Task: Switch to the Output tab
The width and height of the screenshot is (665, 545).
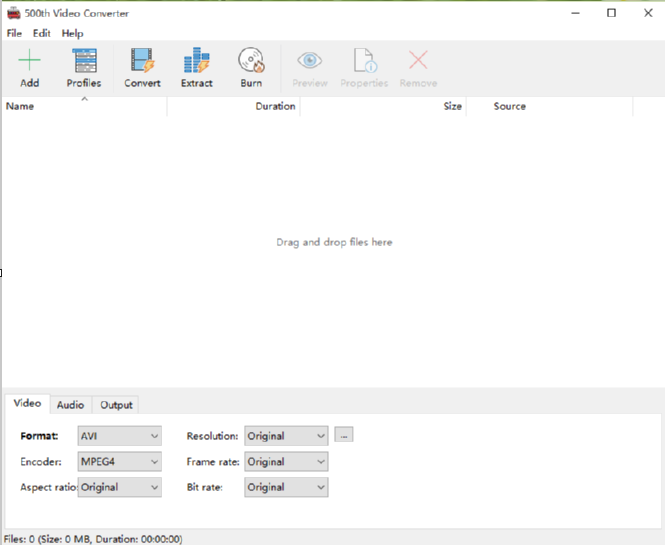Action: pos(116,405)
